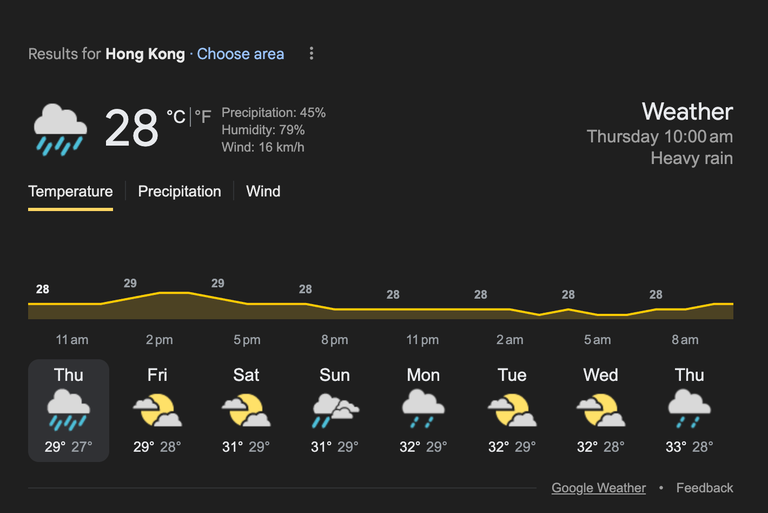Select the Temperature tab
768x513 pixels.
(71, 191)
